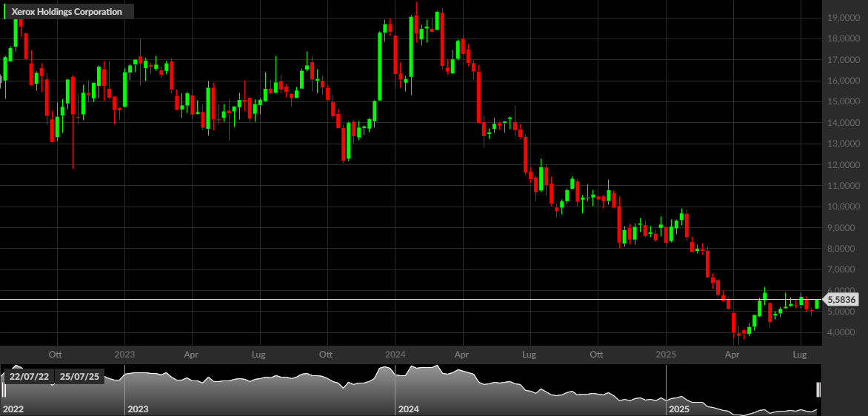Click the 15,0000 price axis label

click(844, 102)
